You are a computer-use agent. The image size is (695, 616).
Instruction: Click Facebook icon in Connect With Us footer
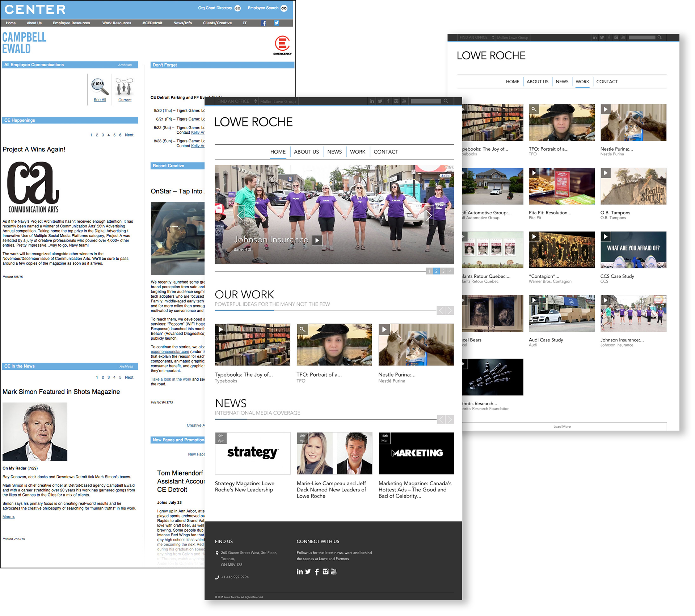[317, 572]
